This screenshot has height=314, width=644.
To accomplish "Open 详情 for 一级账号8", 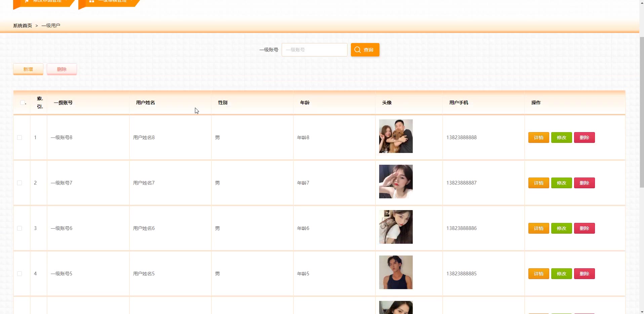I will tap(539, 138).
